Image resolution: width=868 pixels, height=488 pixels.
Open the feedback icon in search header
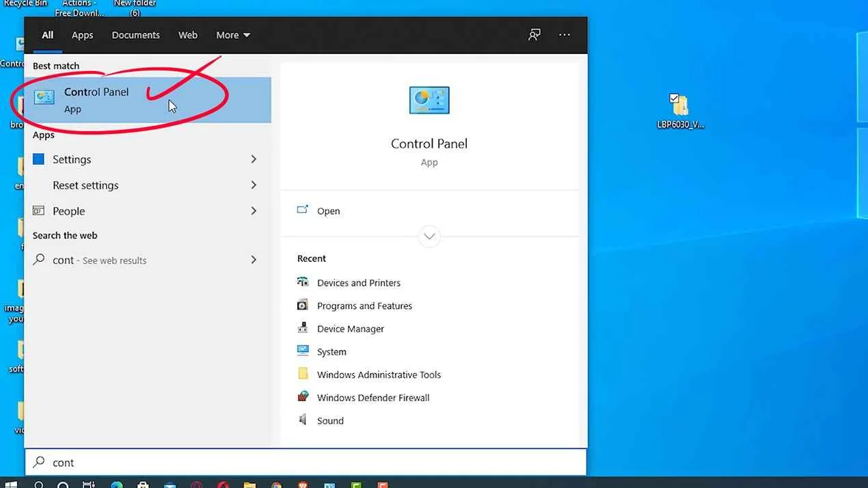click(534, 35)
